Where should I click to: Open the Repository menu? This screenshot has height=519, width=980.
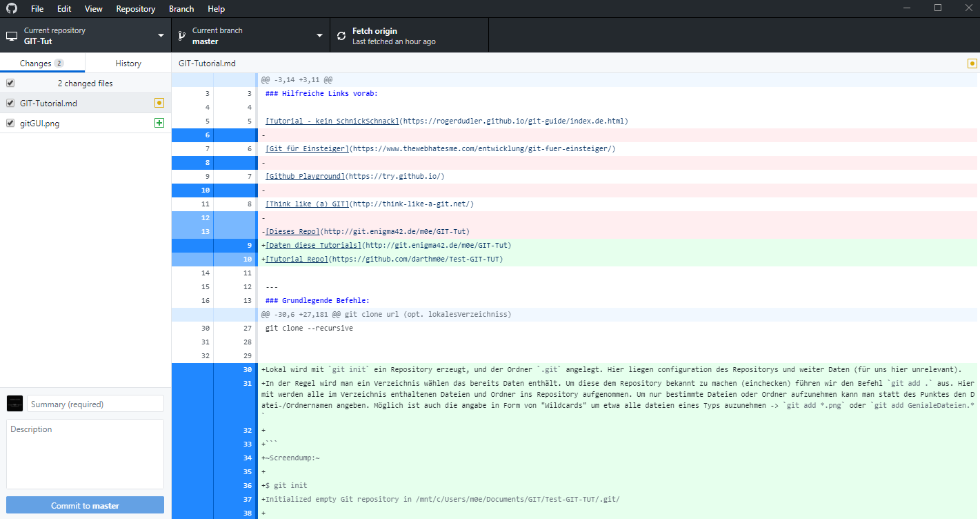[136, 9]
